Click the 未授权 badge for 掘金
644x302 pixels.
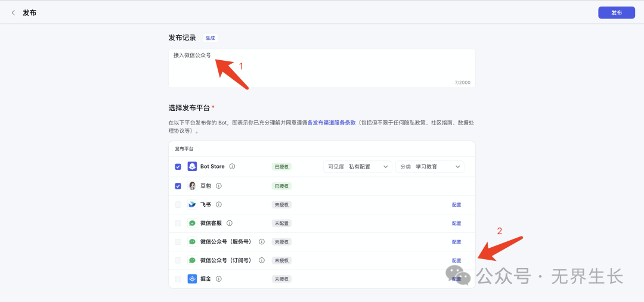pos(281,279)
